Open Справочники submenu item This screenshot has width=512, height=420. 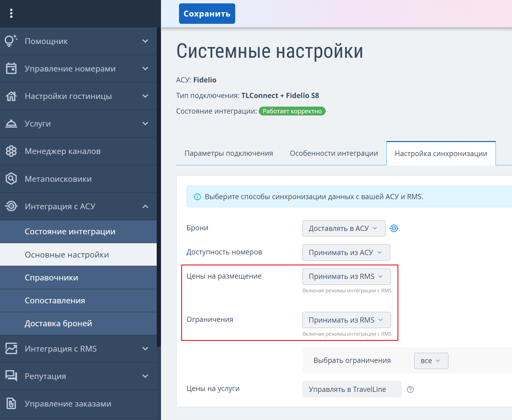click(78, 278)
